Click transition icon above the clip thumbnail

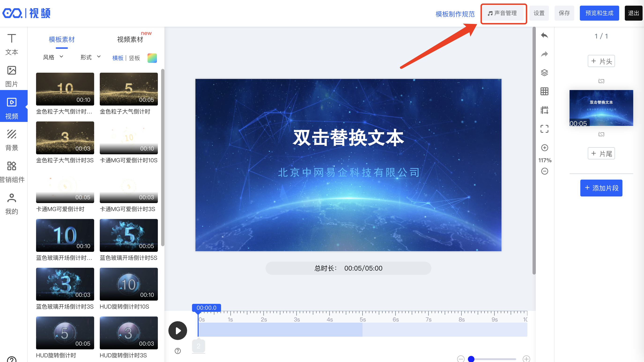click(x=601, y=81)
